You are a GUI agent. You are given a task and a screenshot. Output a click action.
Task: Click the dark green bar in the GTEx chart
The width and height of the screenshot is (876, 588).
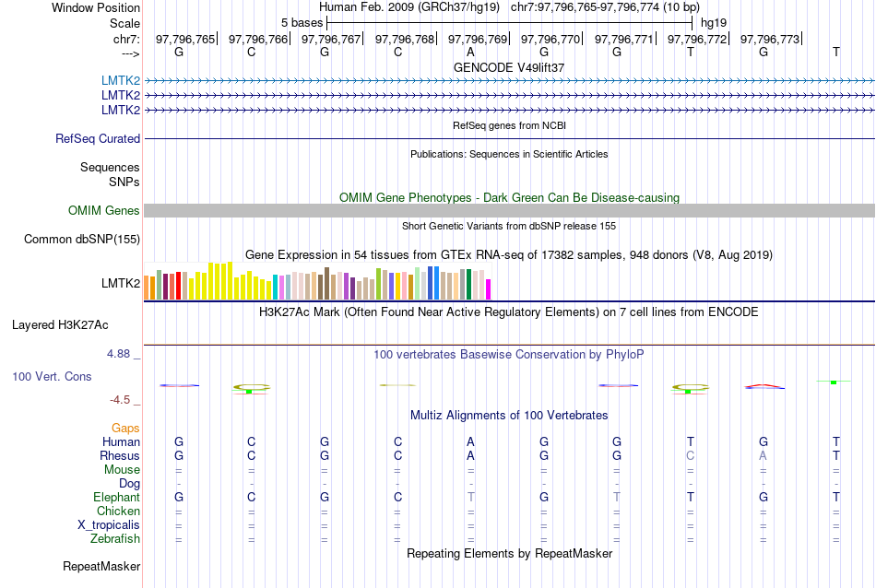tap(468, 285)
